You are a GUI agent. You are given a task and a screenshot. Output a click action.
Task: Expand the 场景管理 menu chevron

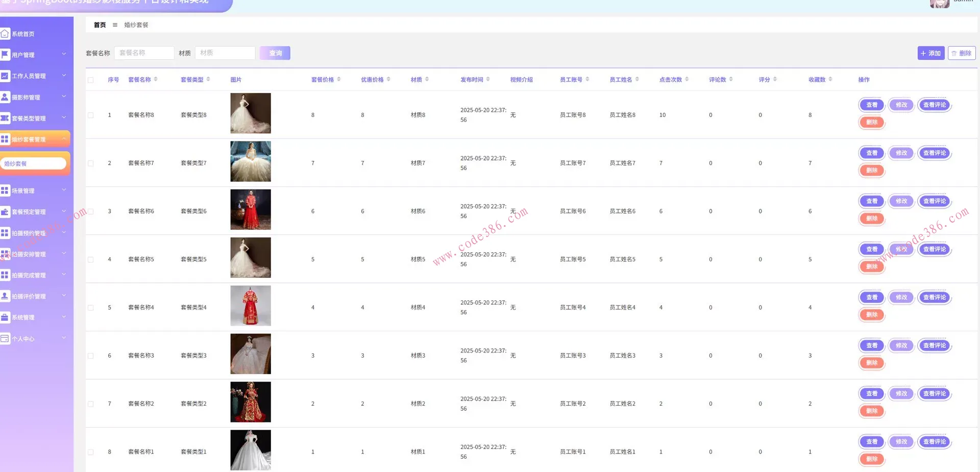(x=64, y=190)
